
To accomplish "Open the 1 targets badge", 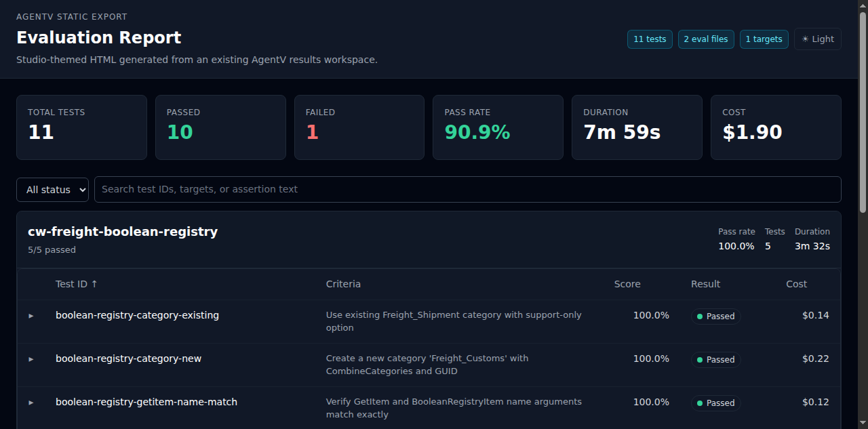I will [764, 39].
